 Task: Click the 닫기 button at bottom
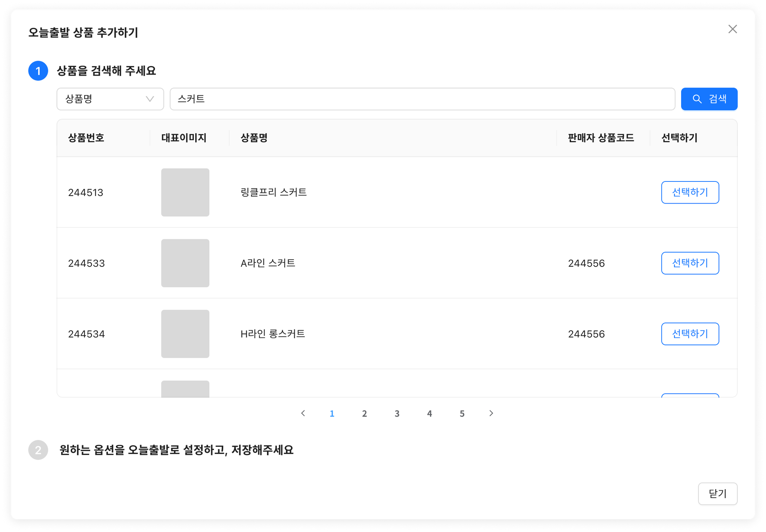click(x=717, y=493)
